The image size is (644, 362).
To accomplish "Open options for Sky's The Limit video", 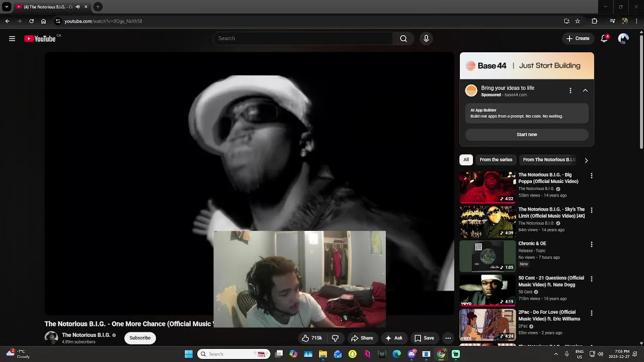I will click(591, 210).
